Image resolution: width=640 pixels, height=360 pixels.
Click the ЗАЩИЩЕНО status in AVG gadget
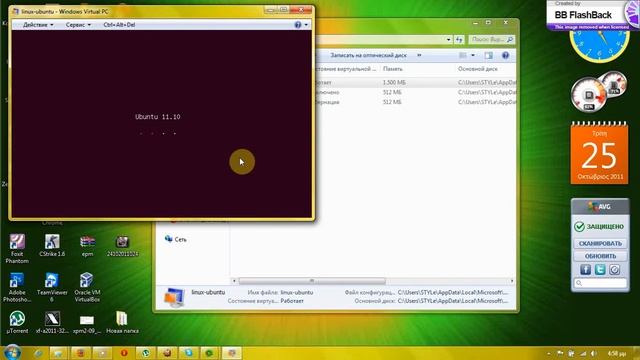(599, 227)
